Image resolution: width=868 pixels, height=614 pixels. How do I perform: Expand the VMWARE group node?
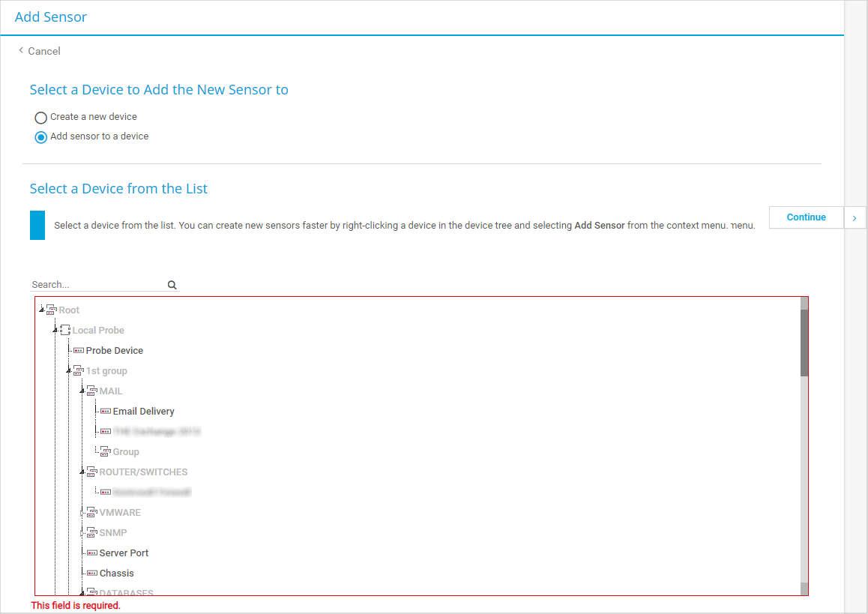82,513
